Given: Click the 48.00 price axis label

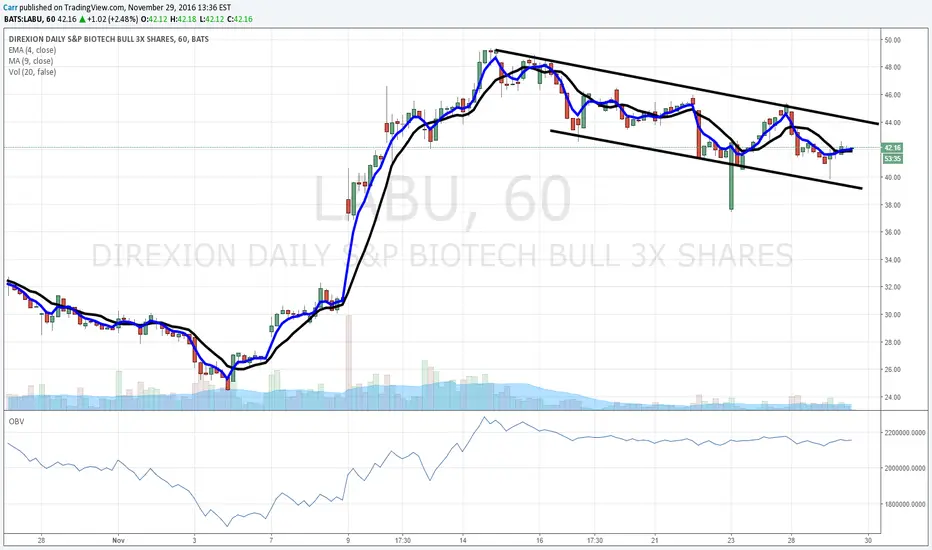Looking at the screenshot, I should [892, 67].
